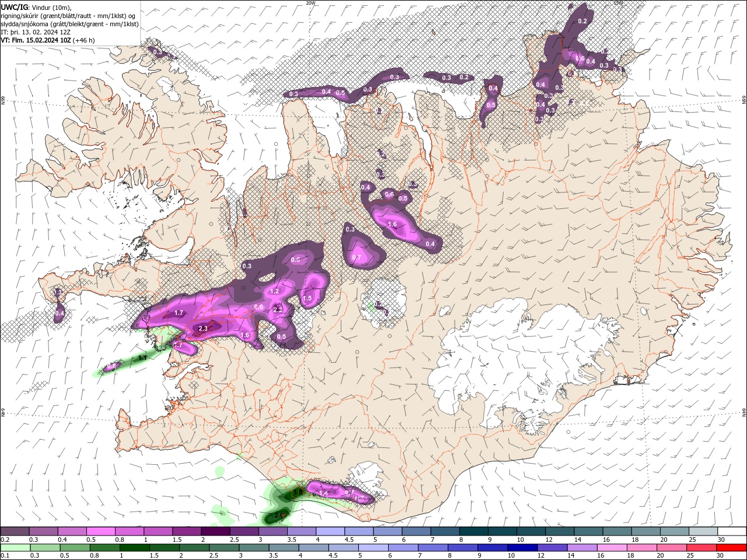Image resolution: width=747 pixels, height=560 pixels.
Task: Click the 'VT: Fim. 15.02.2024 10Z (+46 h)' line
Action: [x=48, y=40]
